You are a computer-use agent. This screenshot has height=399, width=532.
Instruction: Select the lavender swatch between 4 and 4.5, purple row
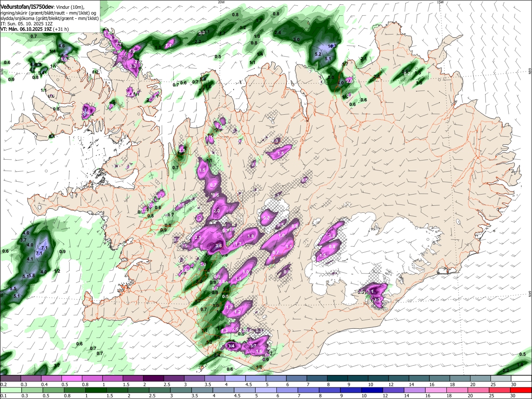click(235, 379)
